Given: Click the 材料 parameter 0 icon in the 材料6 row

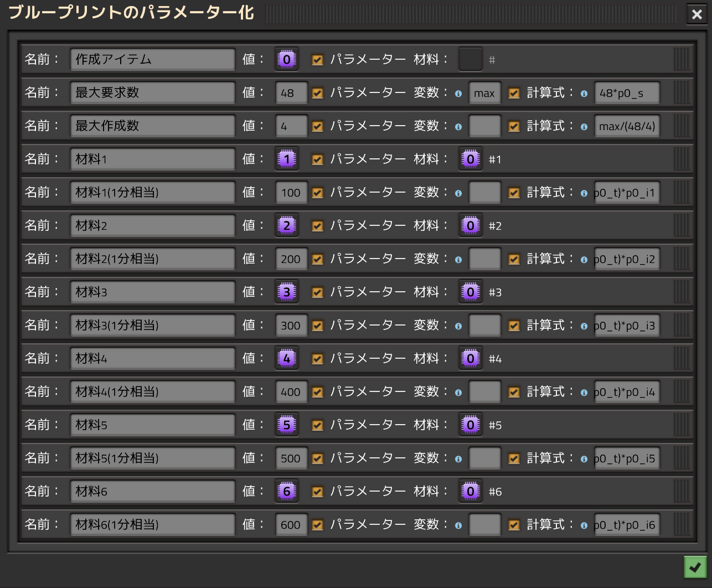Looking at the screenshot, I should click(471, 491).
